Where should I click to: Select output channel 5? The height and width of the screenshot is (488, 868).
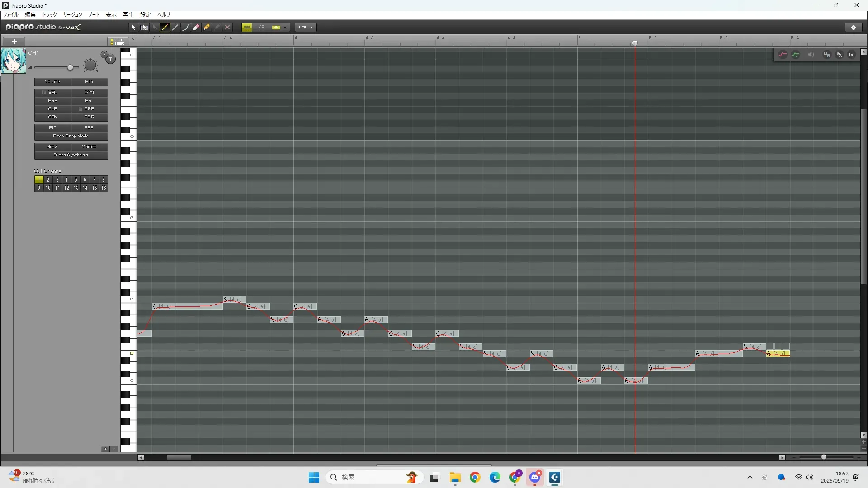point(75,180)
